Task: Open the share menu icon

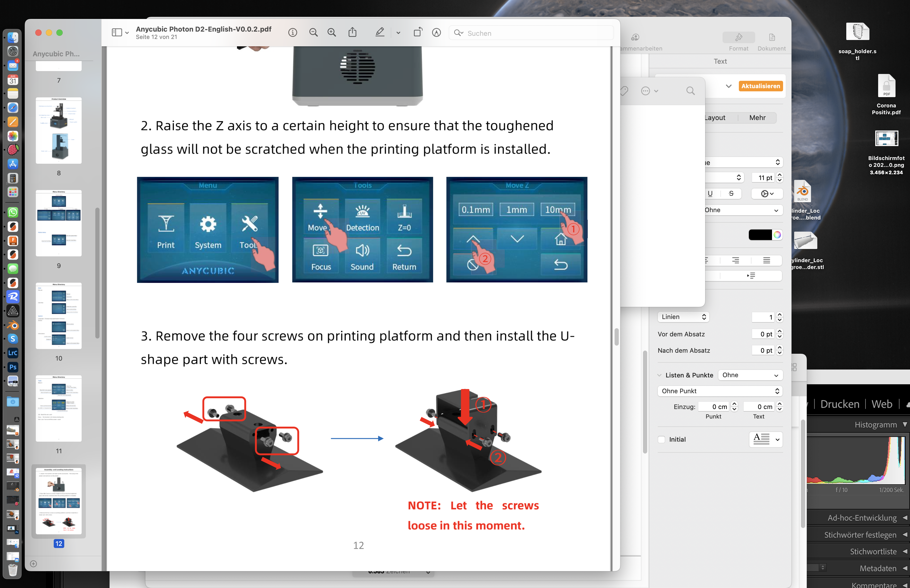Action: (x=352, y=33)
